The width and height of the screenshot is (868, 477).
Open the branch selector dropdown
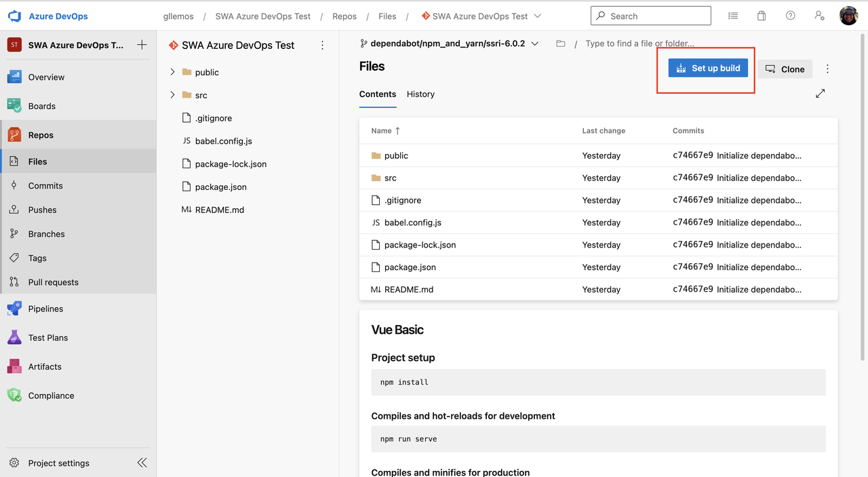449,43
